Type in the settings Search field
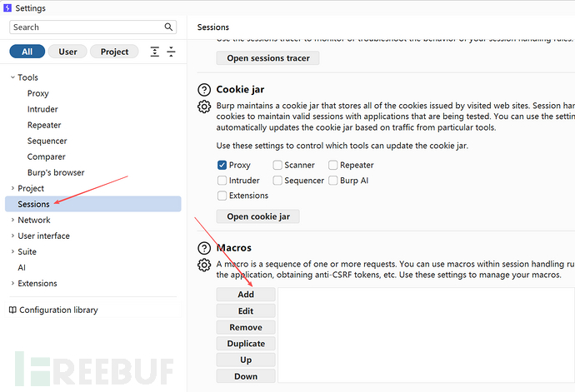575x392 pixels. point(83,27)
